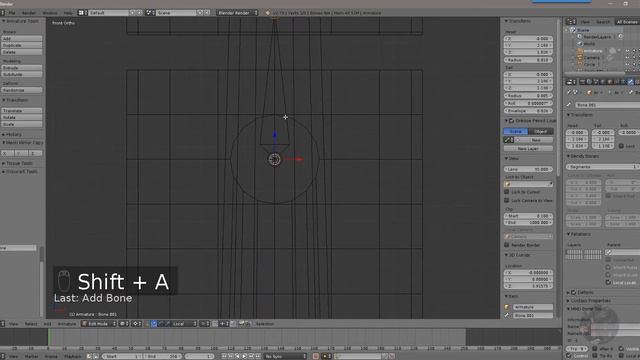Viewport: 640px width, 360px height.
Task: Open the Help menu
Action: click(68, 13)
